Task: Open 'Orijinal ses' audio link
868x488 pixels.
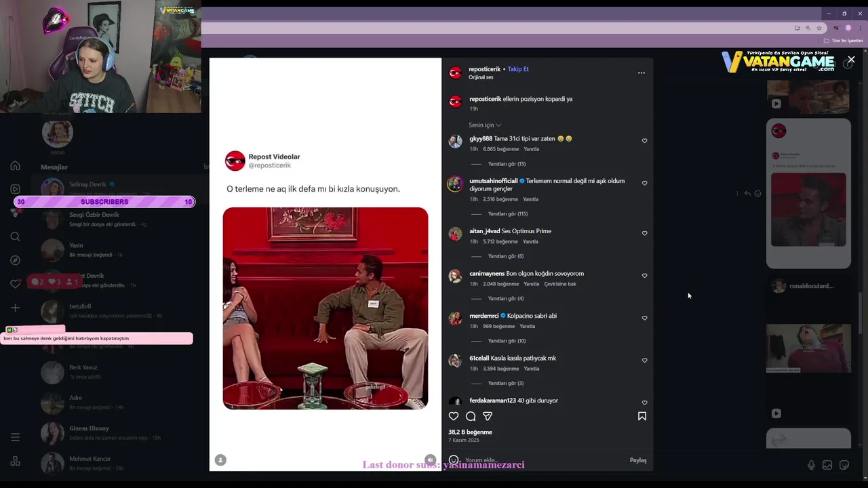Action: pyautogui.click(x=481, y=77)
